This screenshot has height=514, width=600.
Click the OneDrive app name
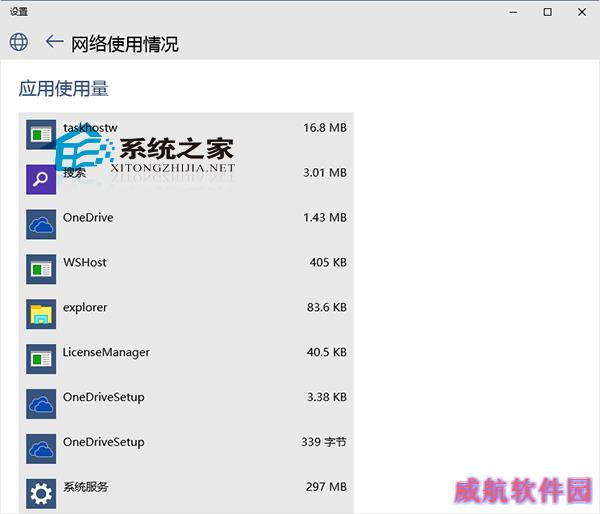pos(88,217)
